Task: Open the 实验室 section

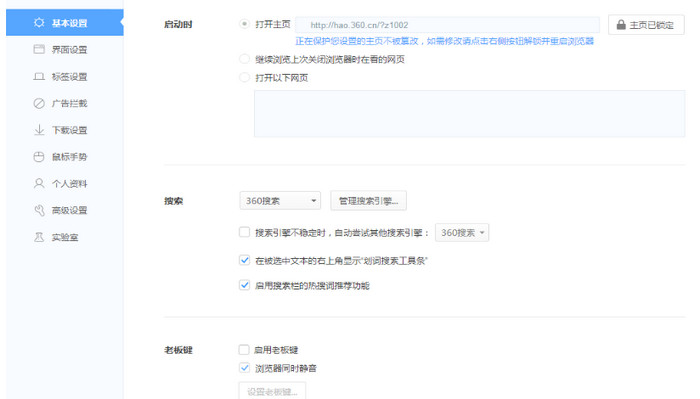Action: coord(65,237)
